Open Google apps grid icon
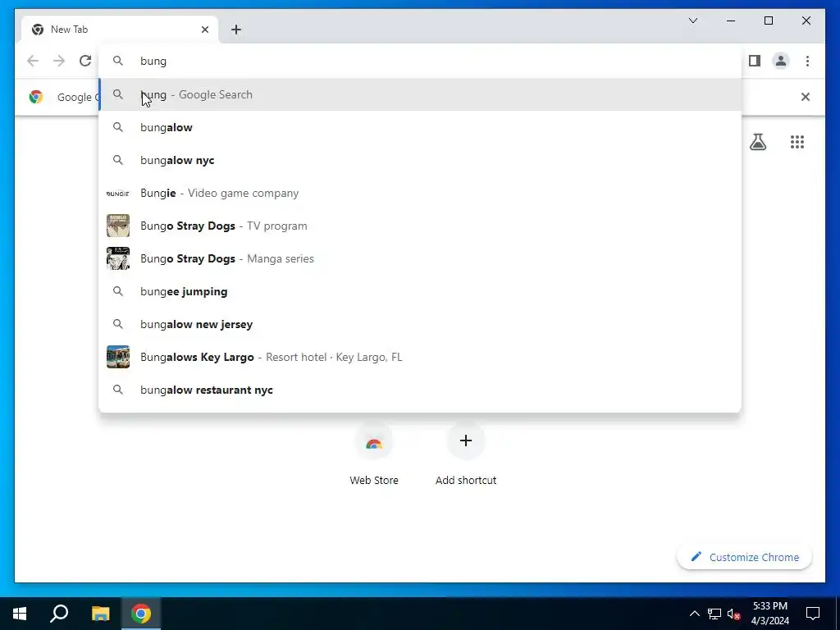This screenshot has width=840, height=630. [797, 142]
